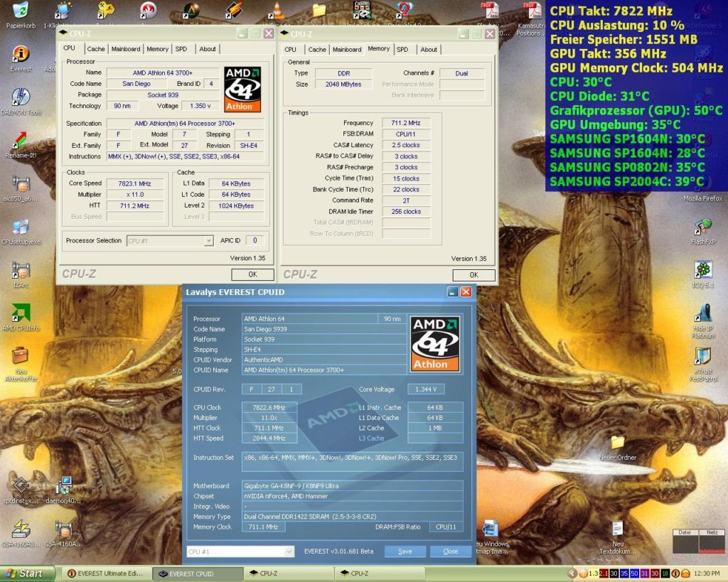728x582 pixels.
Task: Expand hidden tray icons with arrow
Action: point(573,573)
